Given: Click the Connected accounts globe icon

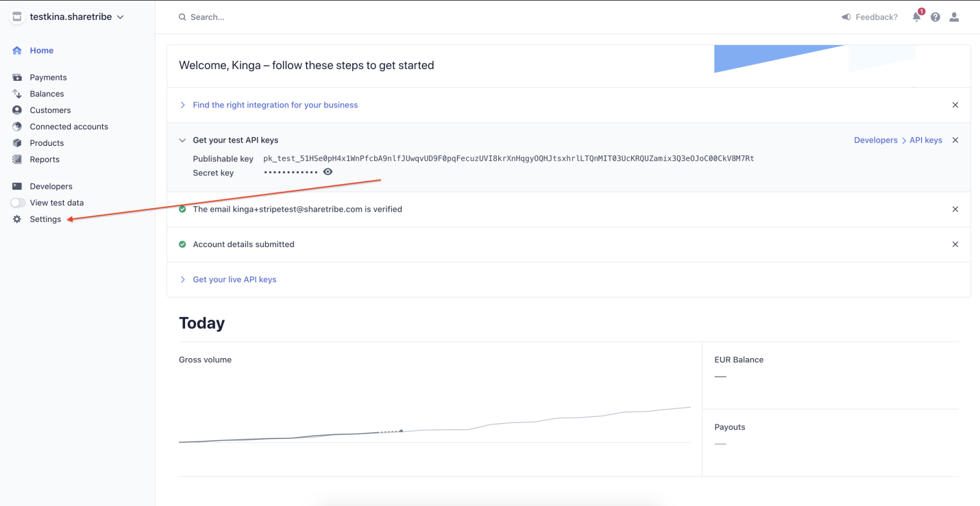Looking at the screenshot, I should (x=17, y=127).
